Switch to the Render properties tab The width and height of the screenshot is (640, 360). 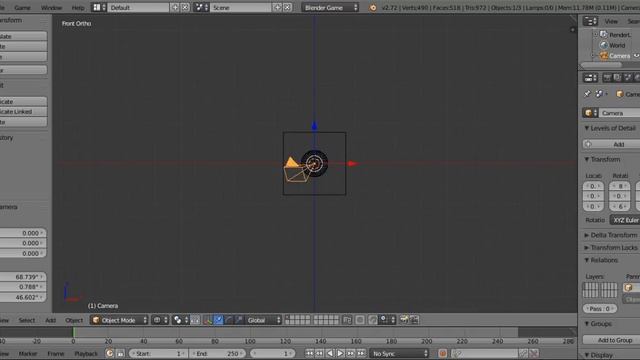click(x=607, y=78)
